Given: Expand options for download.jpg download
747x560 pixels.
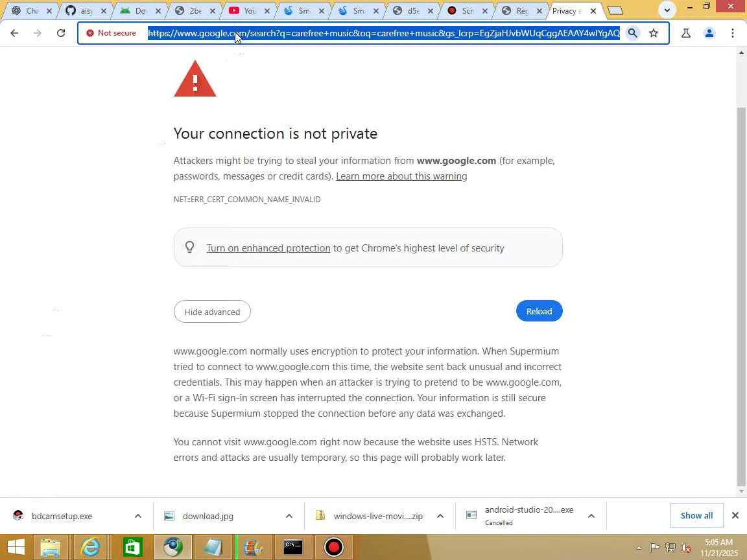Looking at the screenshot, I should tap(289, 516).
